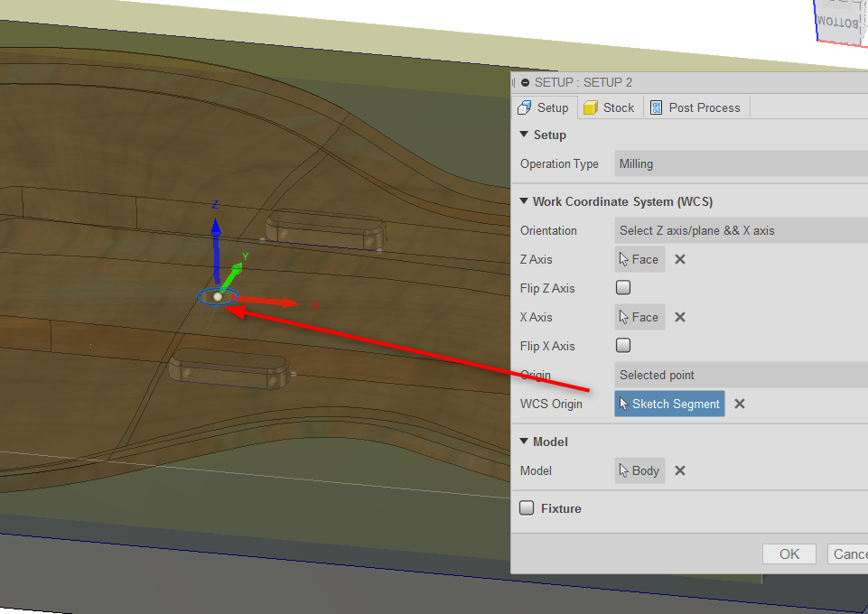Enable the Flip X Axis checkbox
Screen dimensions: 868x614
click(622, 345)
